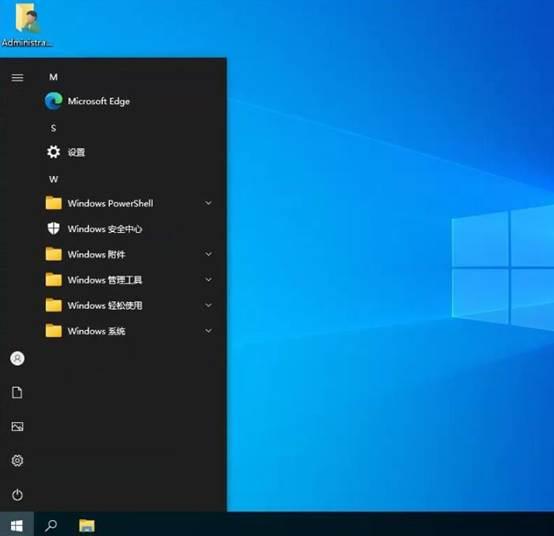Expand Windows PowerShell group chevron
The image size is (554, 536).
click(208, 203)
